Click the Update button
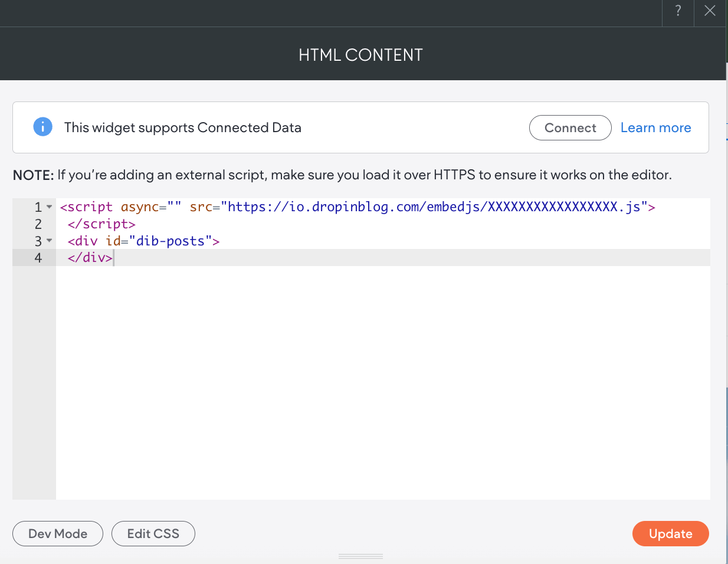The width and height of the screenshot is (728, 564). [670, 533]
